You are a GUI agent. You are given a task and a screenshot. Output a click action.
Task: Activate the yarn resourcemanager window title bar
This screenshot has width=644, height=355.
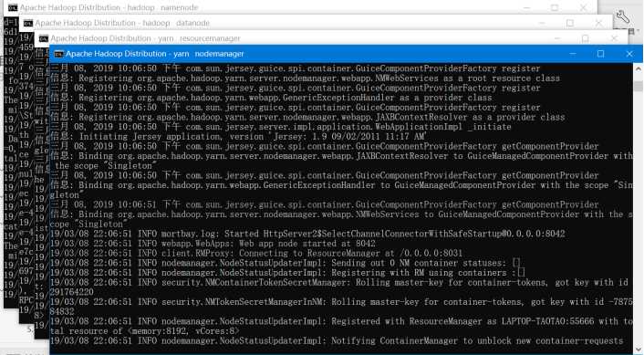[x=145, y=38]
